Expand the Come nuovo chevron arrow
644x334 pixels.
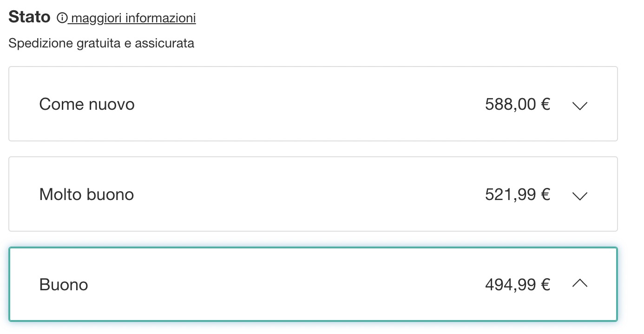click(x=580, y=106)
